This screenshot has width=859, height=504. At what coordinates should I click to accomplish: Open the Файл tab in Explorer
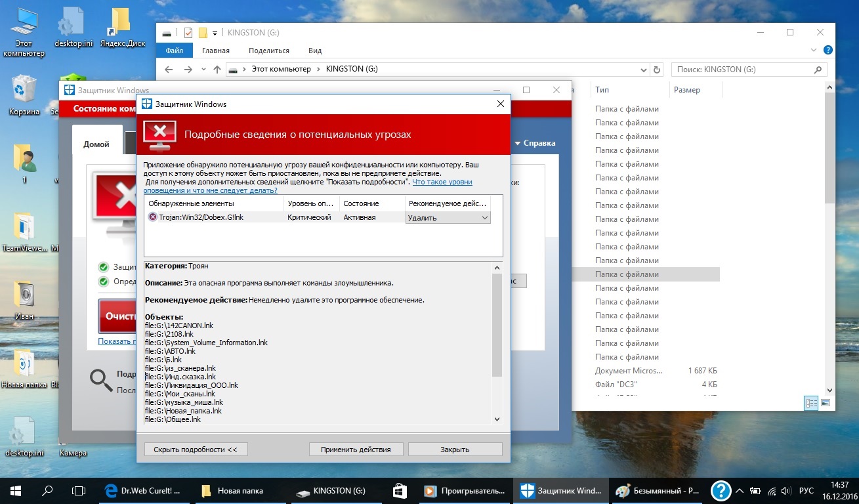click(175, 51)
